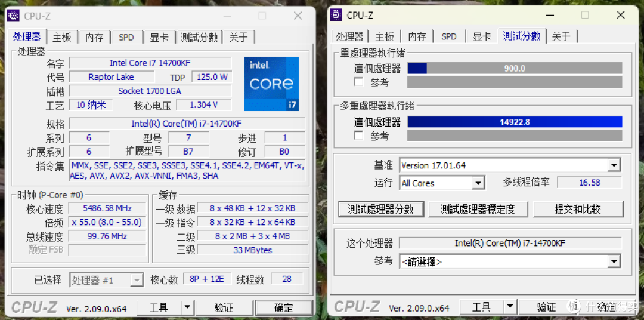Click the 扩展型号 value B7
The height and width of the screenshot is (320, 644).
tap(188, 152)
